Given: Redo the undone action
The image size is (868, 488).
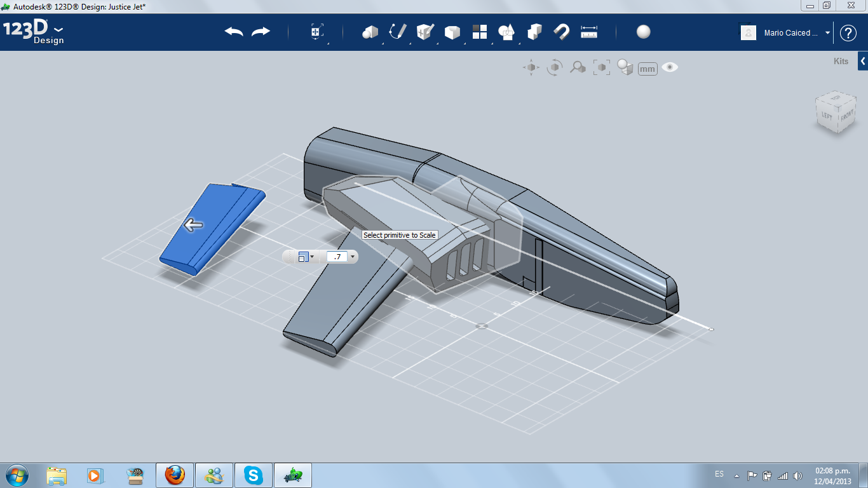Looking at the screenshot, I should click(261, 32).
